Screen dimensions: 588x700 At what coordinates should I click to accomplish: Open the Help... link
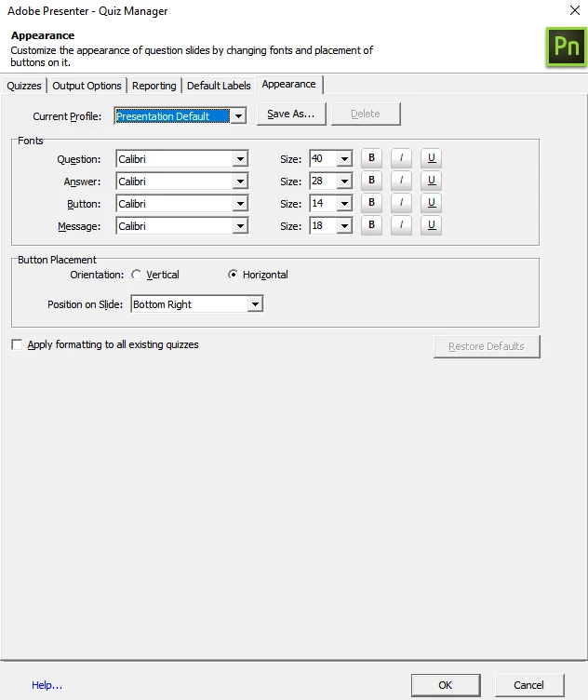tap(47, 685)
